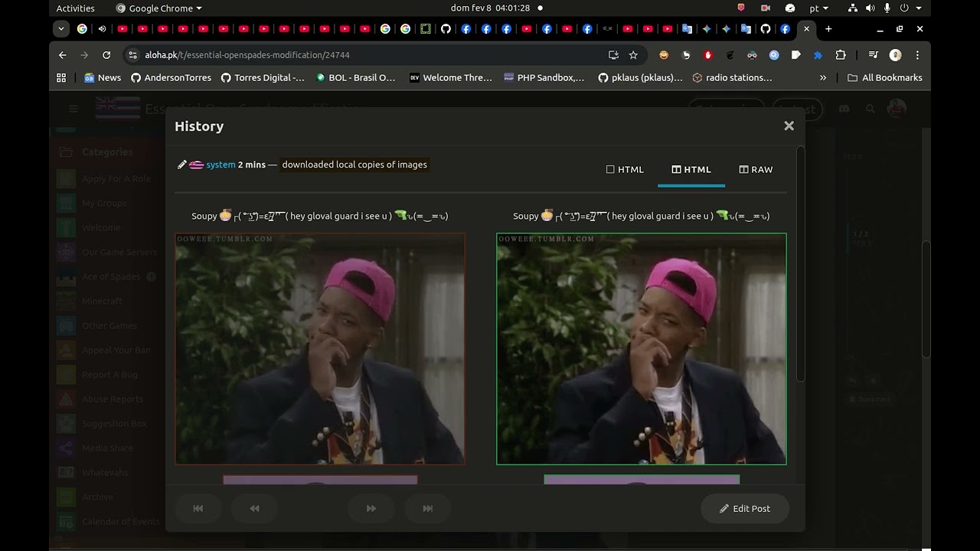The height and width of the screenshot is (551, 980).
Task: Open keyboard layout pt dropdown
Action: [818, 8]
